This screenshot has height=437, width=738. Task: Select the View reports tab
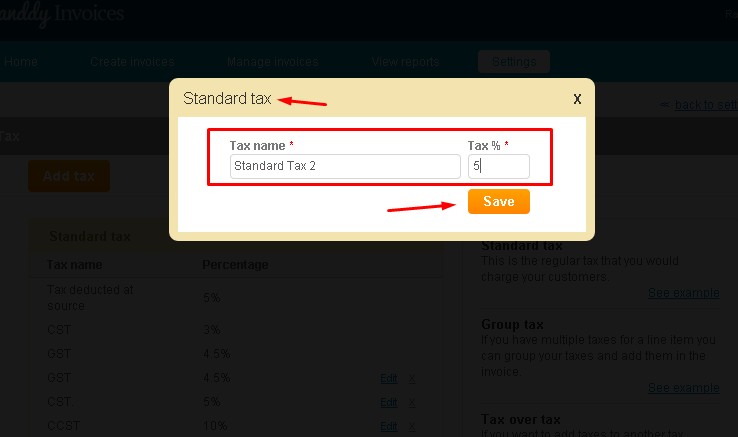[x=405, y=62]
